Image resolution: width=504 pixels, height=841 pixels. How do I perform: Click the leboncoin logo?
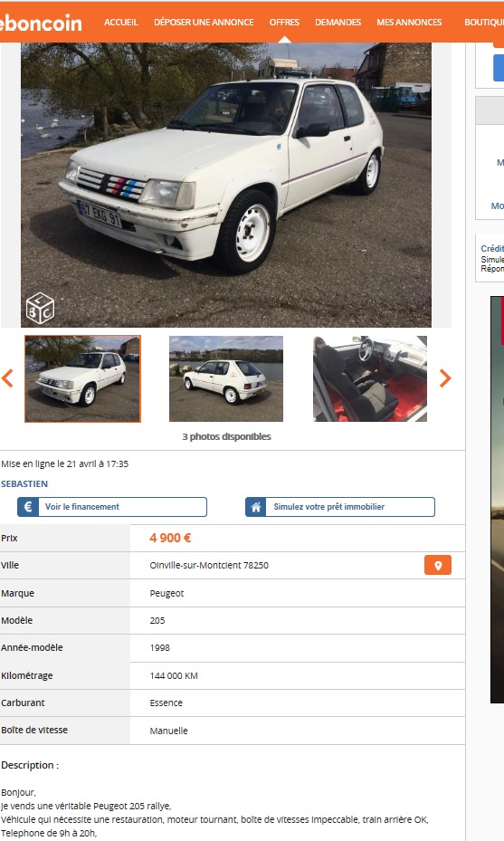coord(41,23)
